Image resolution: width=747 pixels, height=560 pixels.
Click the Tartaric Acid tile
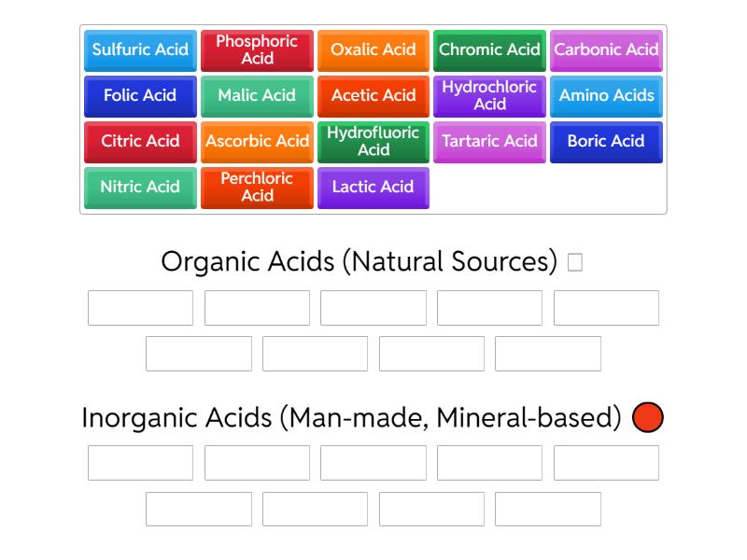489,142
